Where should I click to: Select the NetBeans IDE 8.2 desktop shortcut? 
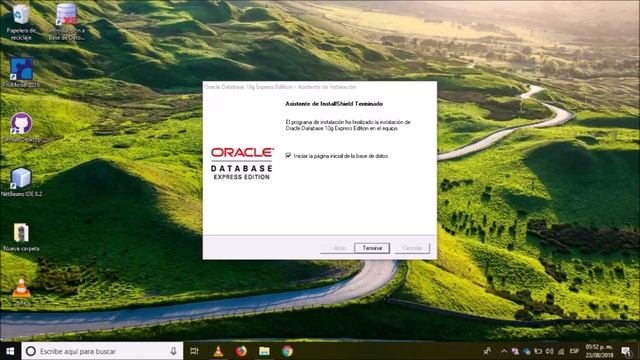pos(21,182)
